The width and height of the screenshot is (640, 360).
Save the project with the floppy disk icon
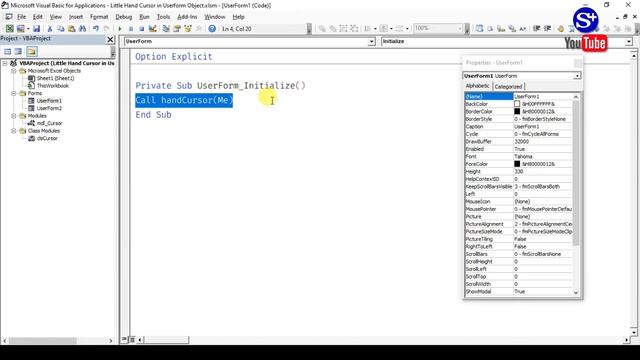click(36, 29)
